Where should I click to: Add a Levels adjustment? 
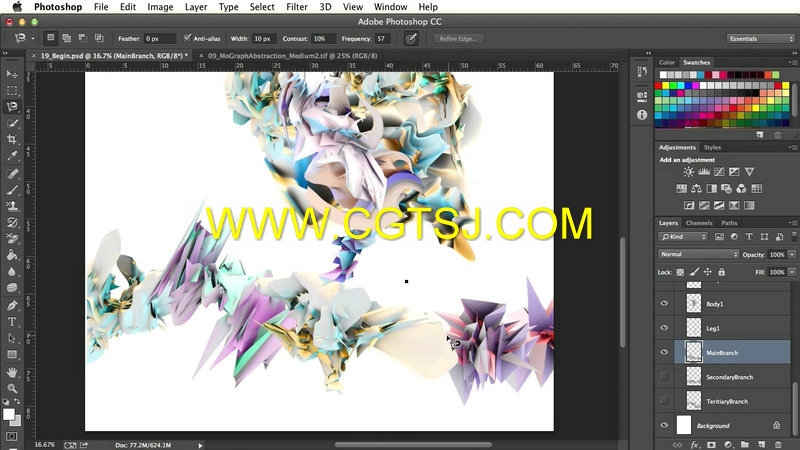704,172
